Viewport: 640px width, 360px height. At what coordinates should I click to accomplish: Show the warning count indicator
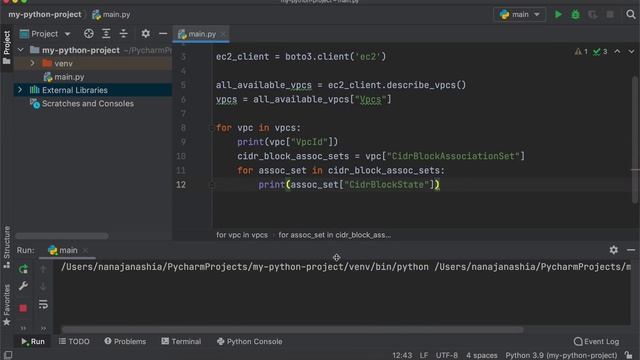pyautogui.click(x=581, y=52)
